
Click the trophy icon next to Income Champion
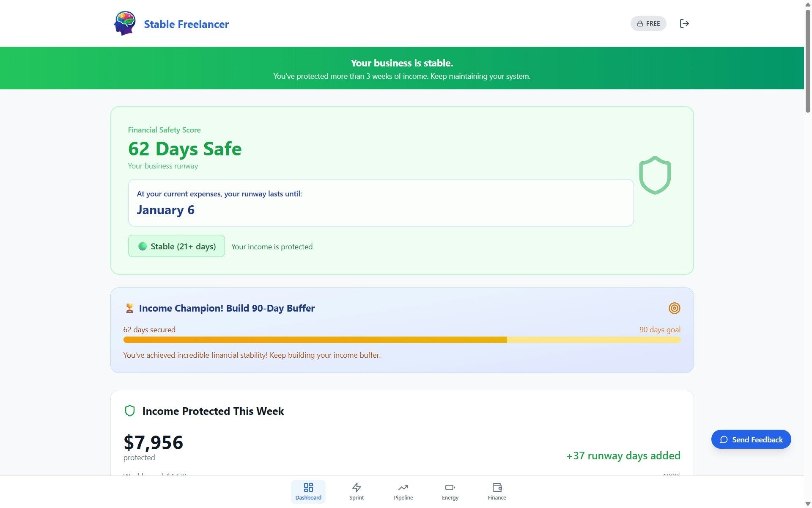coord(129,308)
